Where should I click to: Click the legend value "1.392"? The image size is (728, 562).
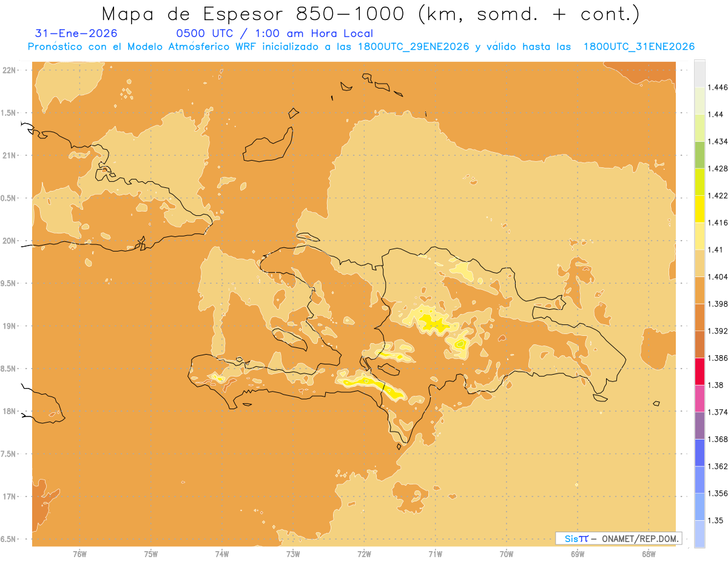(x=718, y=331)
